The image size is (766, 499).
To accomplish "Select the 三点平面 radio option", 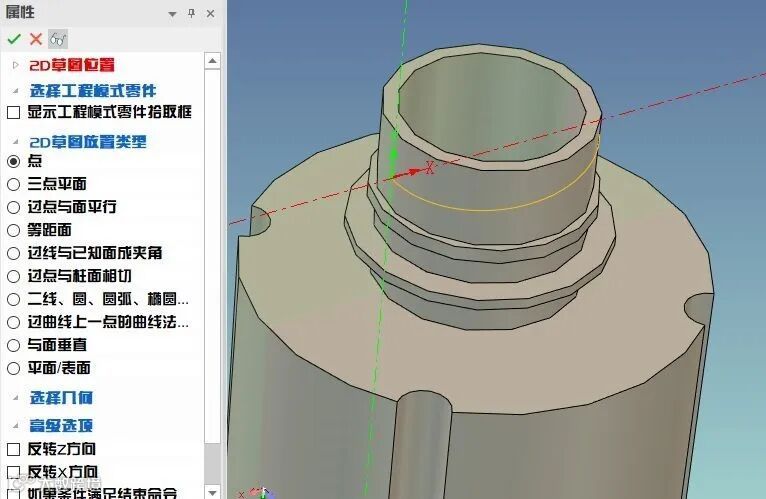I will click(14, 184).
